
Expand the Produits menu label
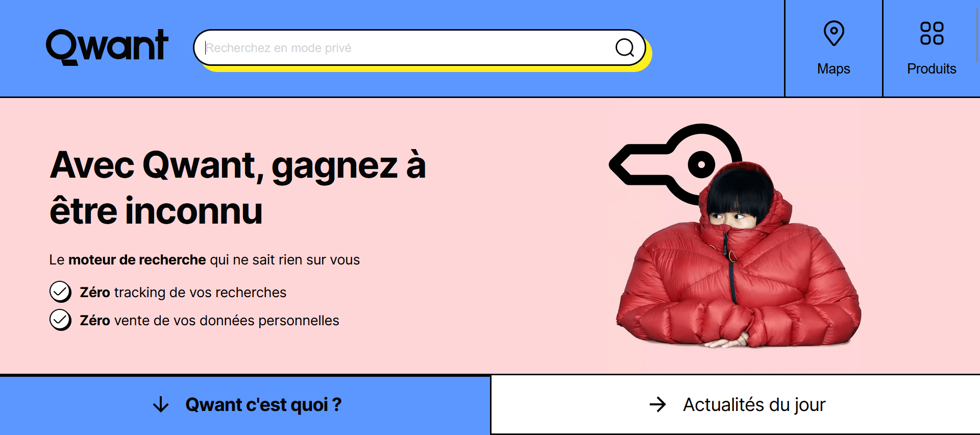click(932, 68)
